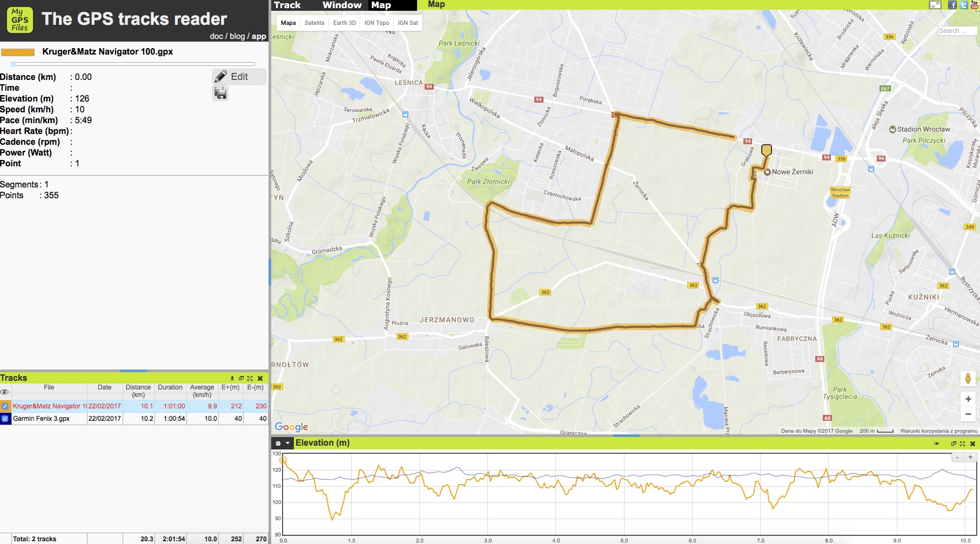Close the Tracks panel
This screenshot has height=544, width=980.
(x=260, y=378)
